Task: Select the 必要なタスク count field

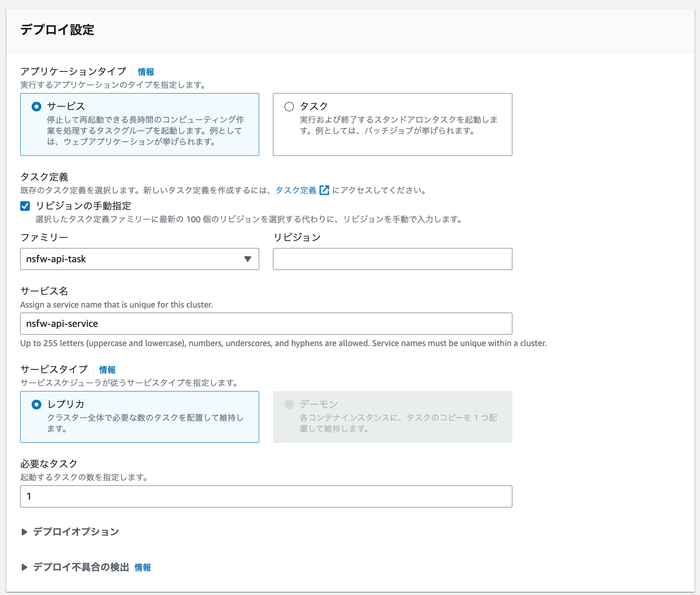Action: pyautogui.click(x=266, y=496)
